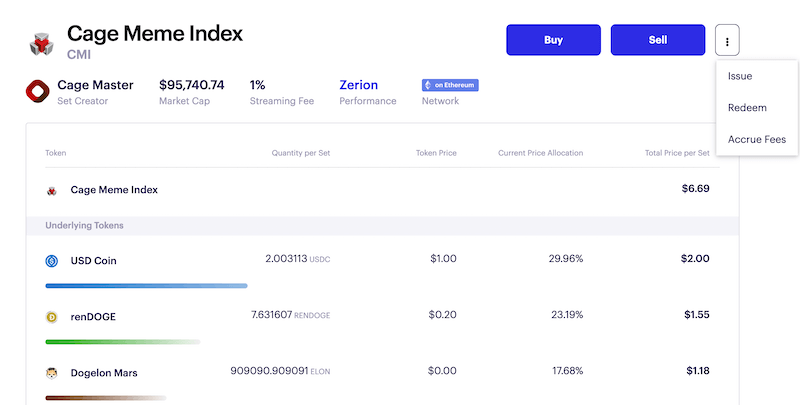
Task: Click the Current Price Allocation header
Action: pyautogui.click(x=541, y=153)
